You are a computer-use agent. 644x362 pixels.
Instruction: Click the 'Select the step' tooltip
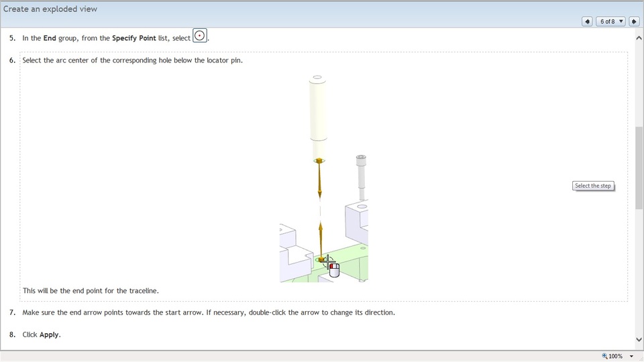(593, 186)
